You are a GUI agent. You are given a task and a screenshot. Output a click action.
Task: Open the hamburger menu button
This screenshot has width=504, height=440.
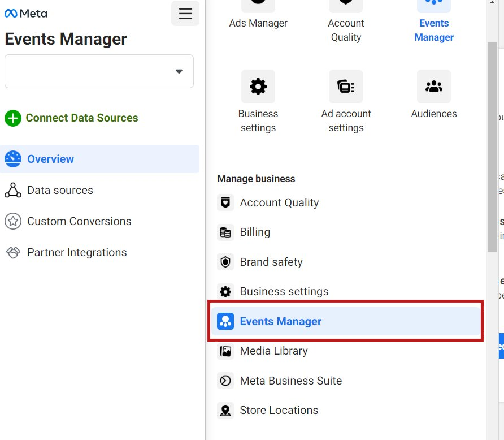pos(185,14)
